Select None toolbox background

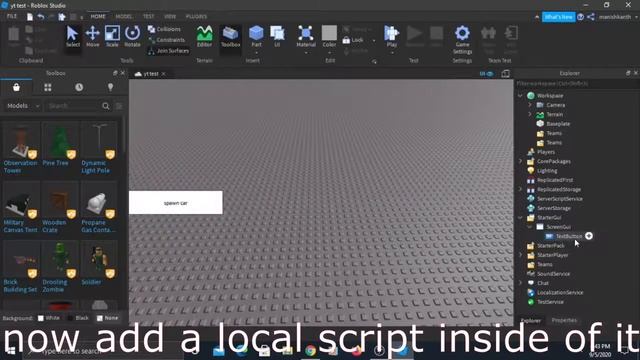tap(108, 318)
